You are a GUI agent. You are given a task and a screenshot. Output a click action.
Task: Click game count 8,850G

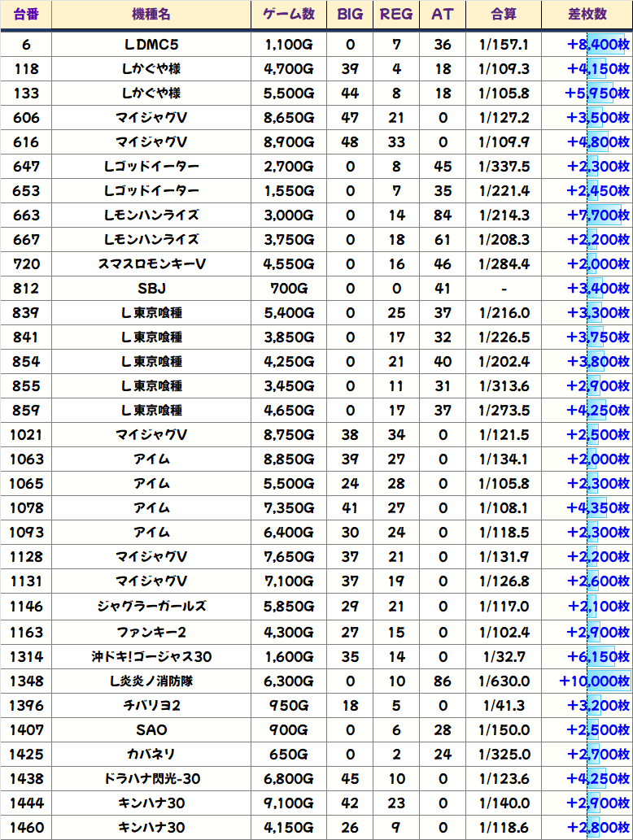289,459
